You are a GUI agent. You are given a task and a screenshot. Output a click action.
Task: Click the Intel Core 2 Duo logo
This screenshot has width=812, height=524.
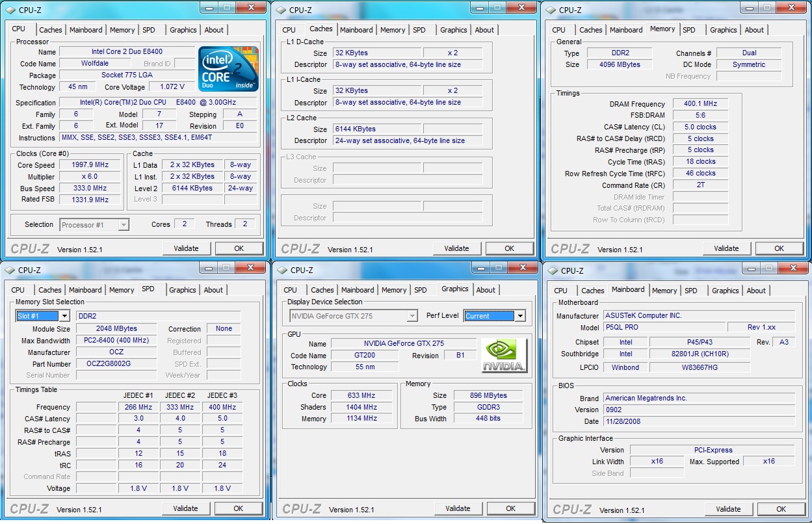click(x=229, y=68)
